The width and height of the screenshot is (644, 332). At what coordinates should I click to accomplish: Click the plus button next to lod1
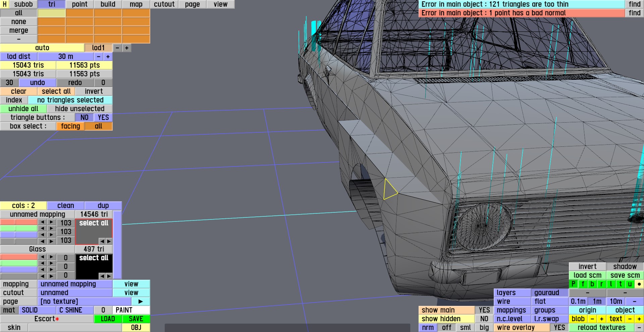tap(127, 48)
